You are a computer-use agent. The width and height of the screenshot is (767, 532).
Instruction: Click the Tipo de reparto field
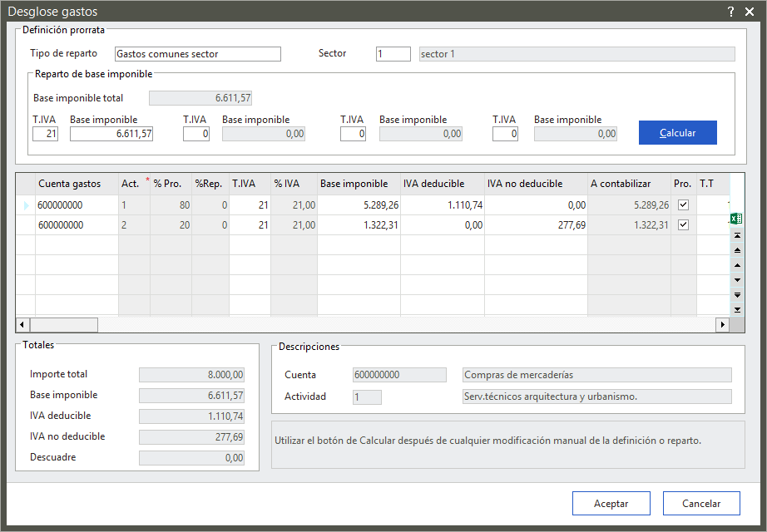(x=197, y=54)
